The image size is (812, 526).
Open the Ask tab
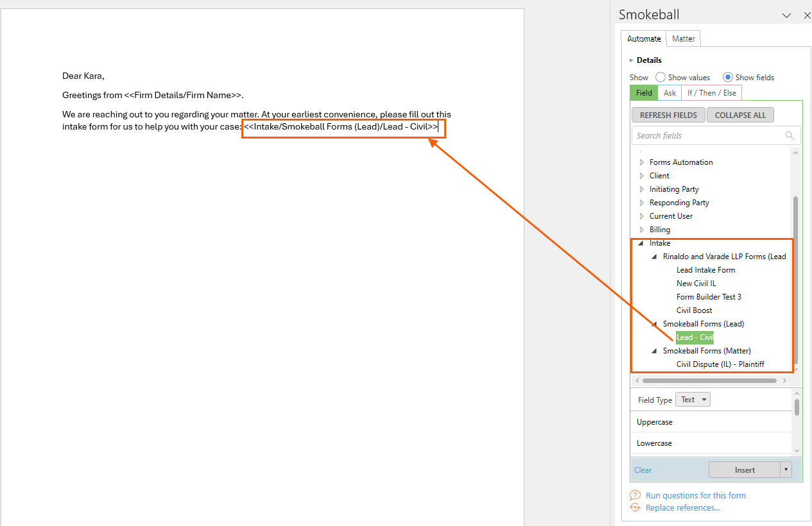pos(669,93)
